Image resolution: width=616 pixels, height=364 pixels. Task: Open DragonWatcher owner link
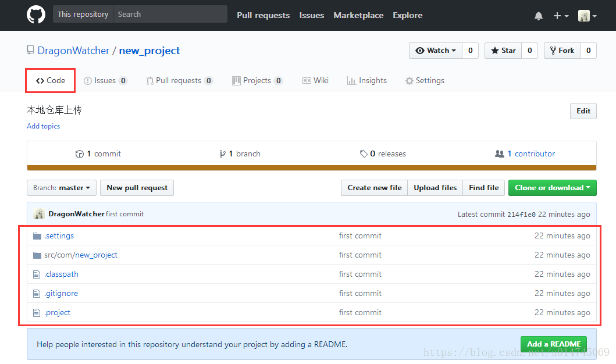pyautogui.click(x=73, y=50)
